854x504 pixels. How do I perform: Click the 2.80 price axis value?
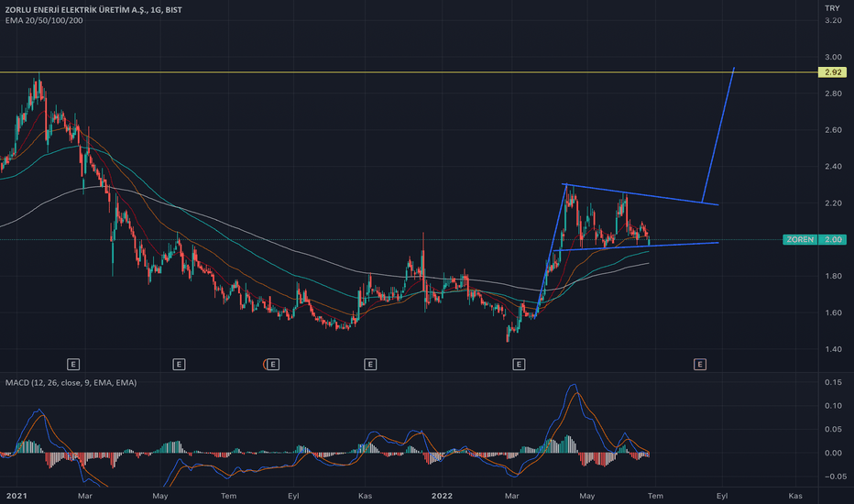tap(833, 93)
